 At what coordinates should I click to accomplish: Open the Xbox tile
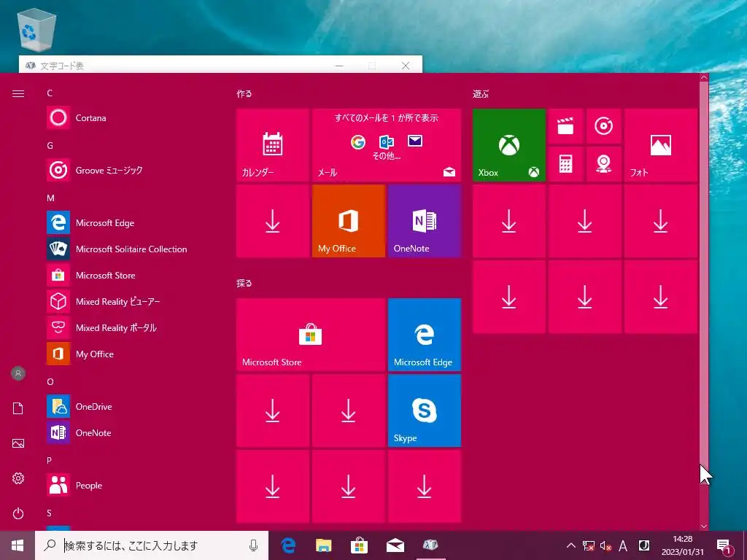508,145
